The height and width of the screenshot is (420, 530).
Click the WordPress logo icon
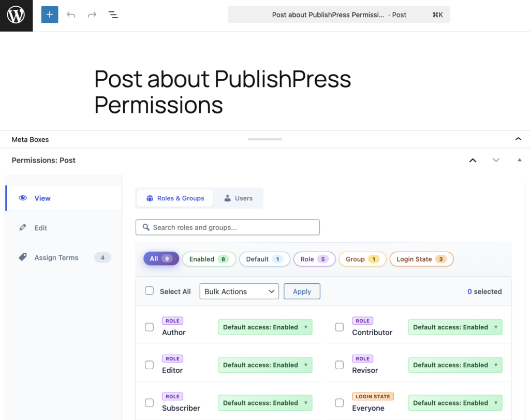[x=16, y=16]
